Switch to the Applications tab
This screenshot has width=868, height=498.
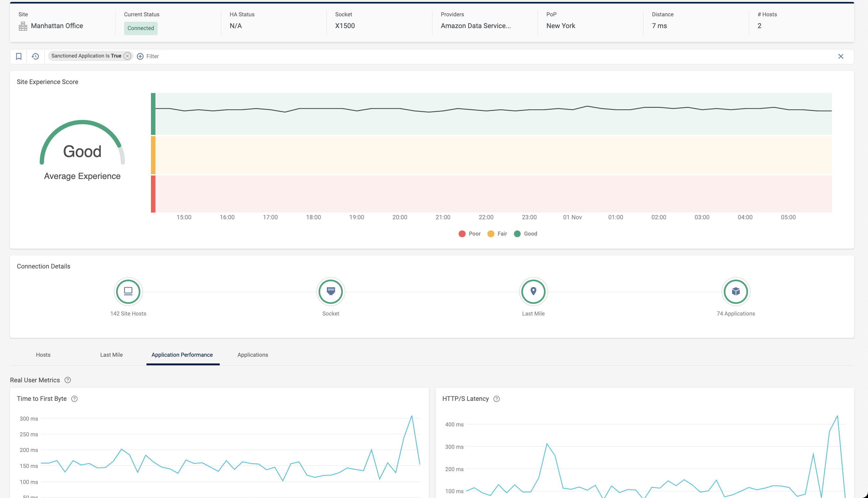click(253, 355)
